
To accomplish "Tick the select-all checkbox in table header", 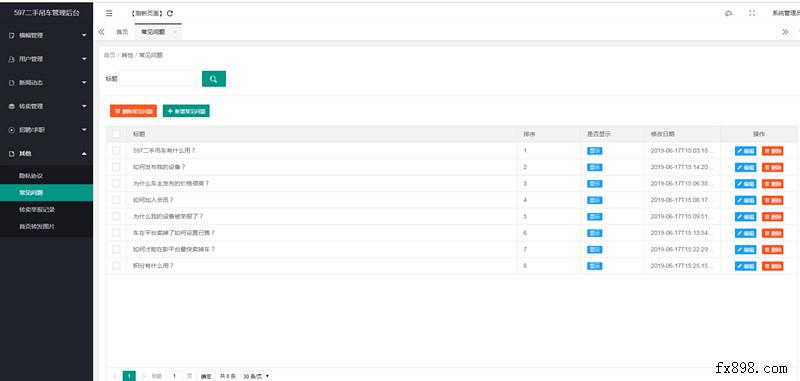I will pos(116,134).
